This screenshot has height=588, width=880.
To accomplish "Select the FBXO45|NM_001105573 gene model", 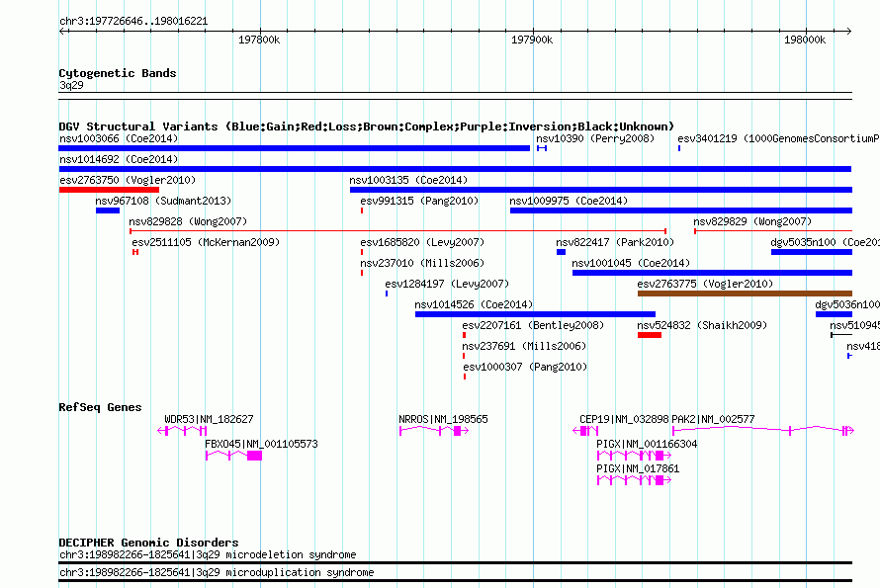I will (233, 456).
